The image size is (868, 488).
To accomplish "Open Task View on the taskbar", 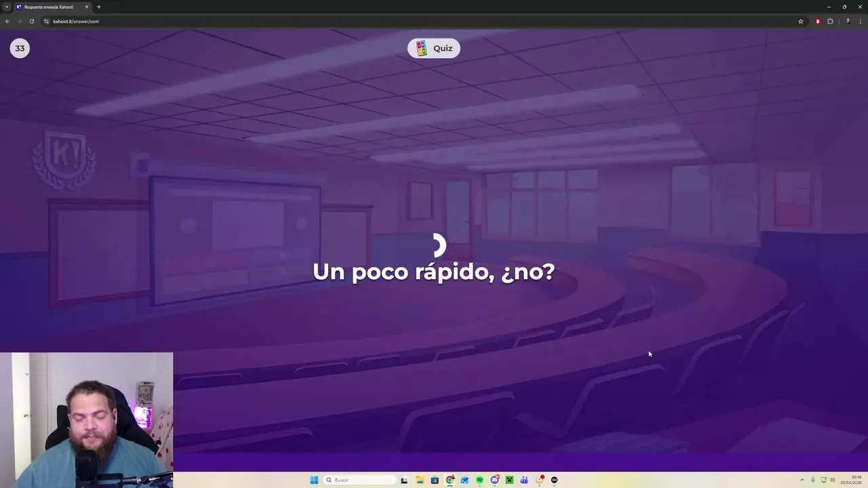I will 404,480.
